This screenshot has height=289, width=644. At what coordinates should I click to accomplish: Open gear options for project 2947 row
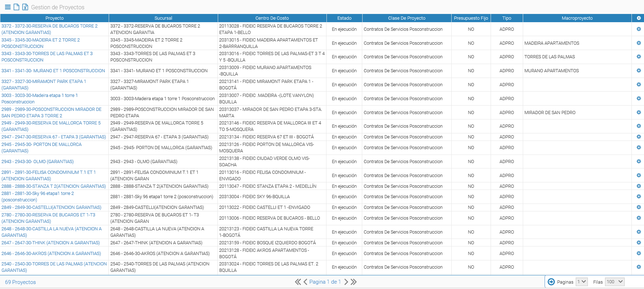[x=639, y=137]
